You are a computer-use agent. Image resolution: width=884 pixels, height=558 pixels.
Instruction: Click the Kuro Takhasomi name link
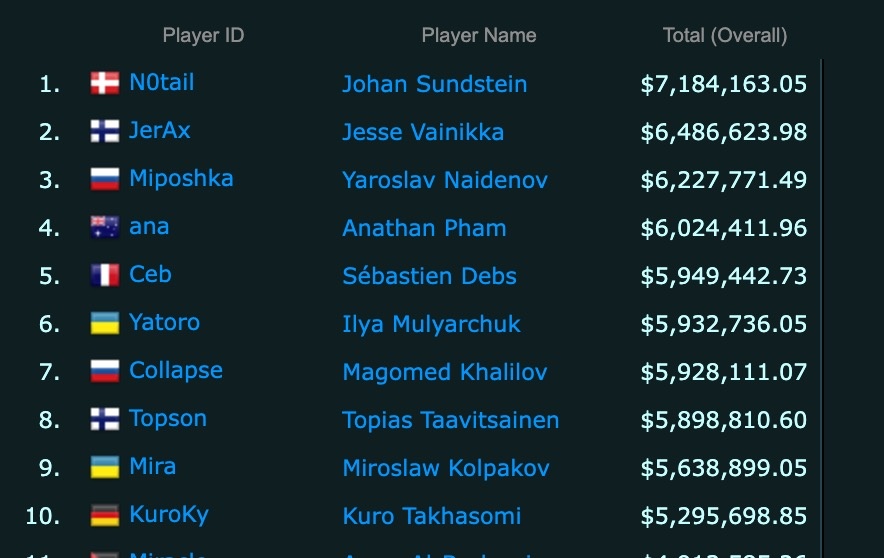tap(431, 516)
